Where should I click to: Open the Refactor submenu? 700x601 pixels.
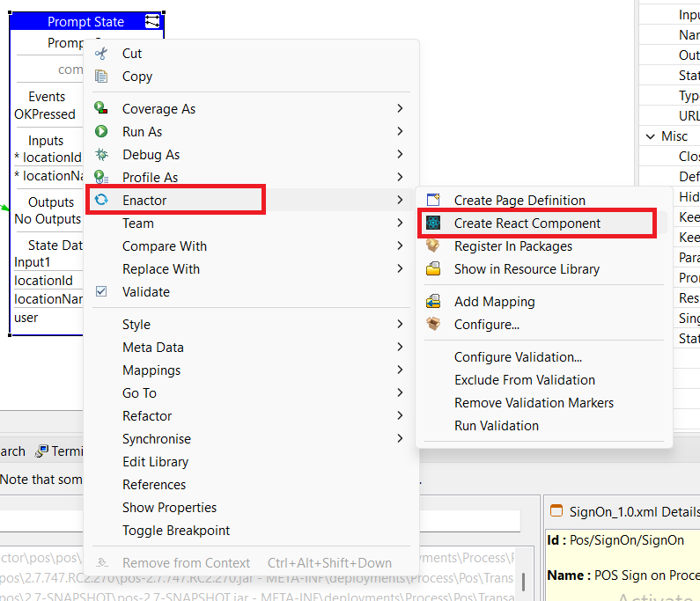(x=251, y=416)
